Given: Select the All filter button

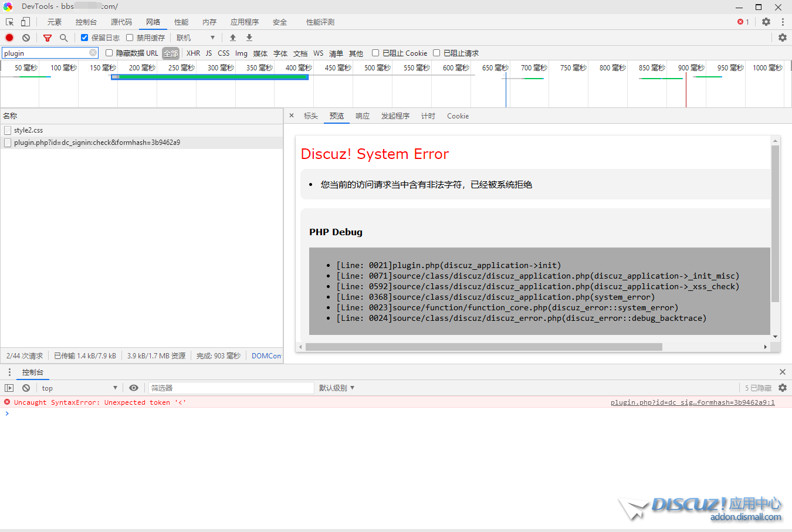Looking at the screenshot, I should coord(171,53).
